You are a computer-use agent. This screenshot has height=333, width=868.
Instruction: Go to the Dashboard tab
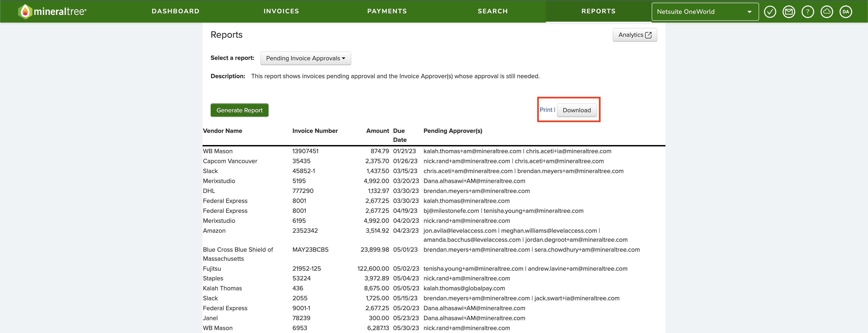176,11
